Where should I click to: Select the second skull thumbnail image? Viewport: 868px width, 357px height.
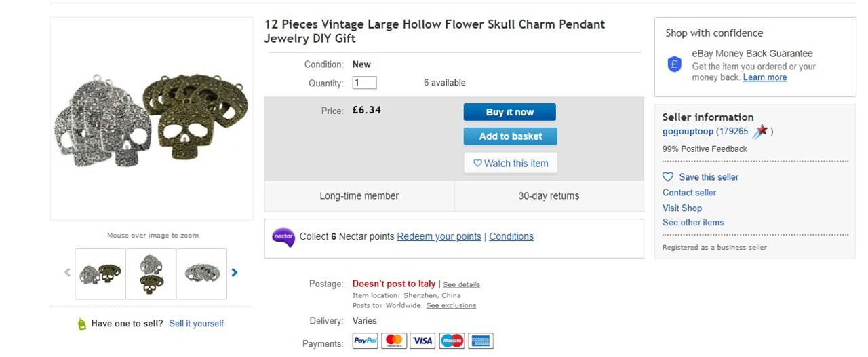pos(151,274)
